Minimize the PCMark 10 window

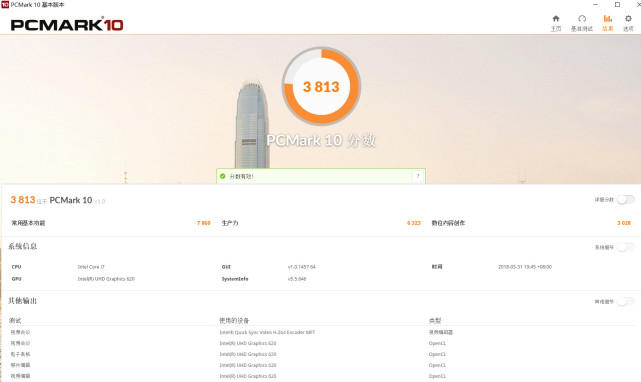(596, 4)
